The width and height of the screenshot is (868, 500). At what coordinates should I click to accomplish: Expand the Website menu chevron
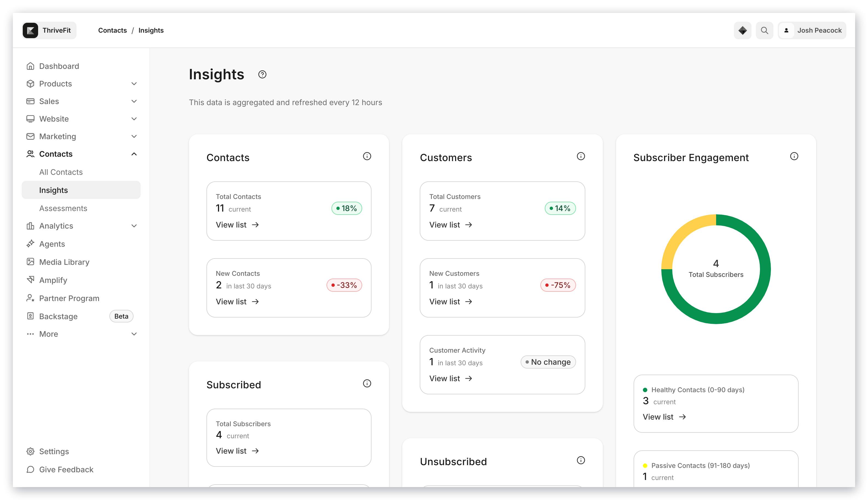click(x=134, y=119)
